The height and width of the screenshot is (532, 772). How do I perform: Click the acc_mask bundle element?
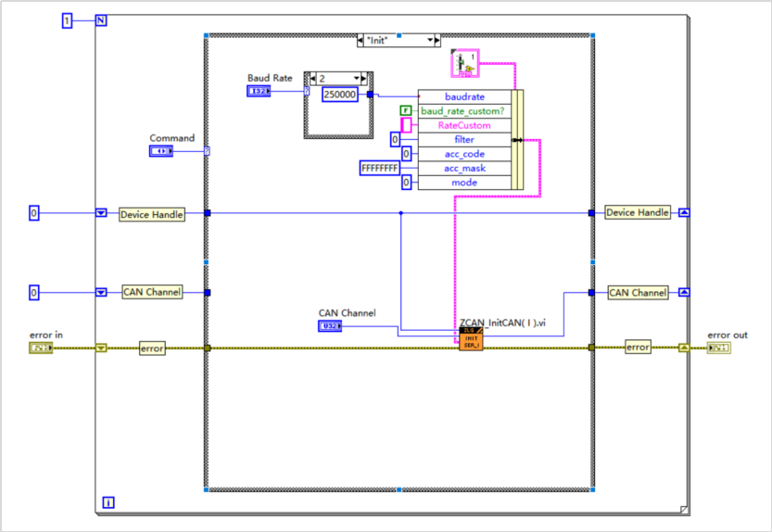[x=465, y=169]
